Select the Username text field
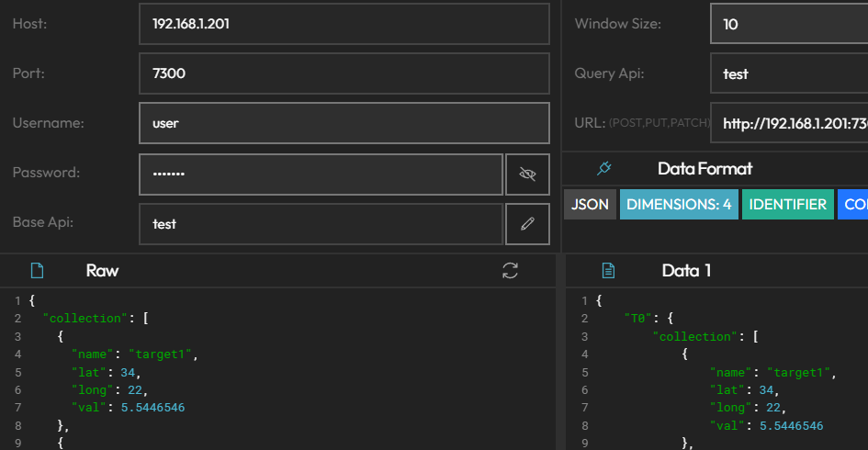 pos(344,123)
